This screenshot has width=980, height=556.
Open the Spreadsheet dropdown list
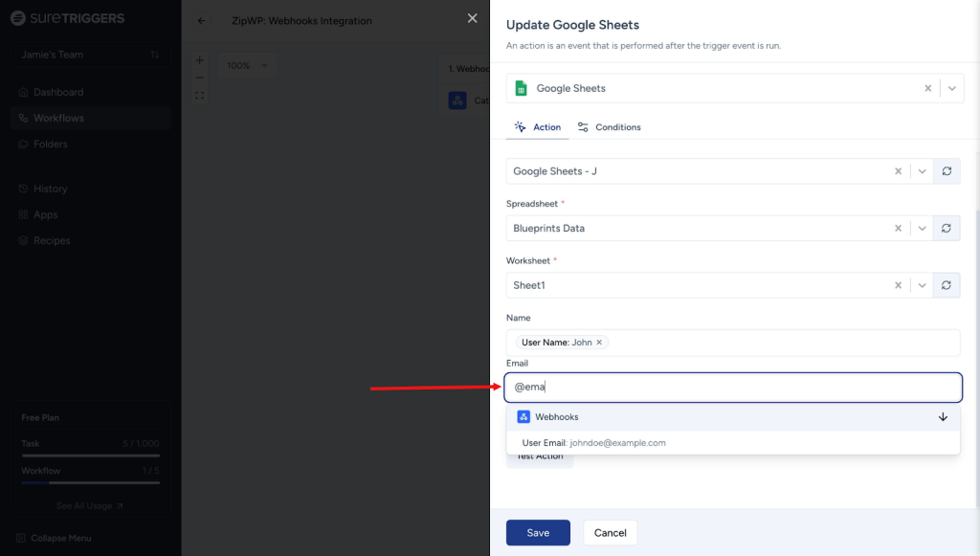click(922, 229)
